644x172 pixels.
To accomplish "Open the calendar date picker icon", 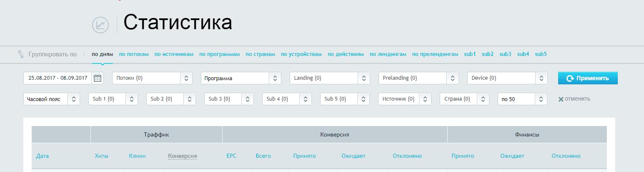I will point(98,78).
